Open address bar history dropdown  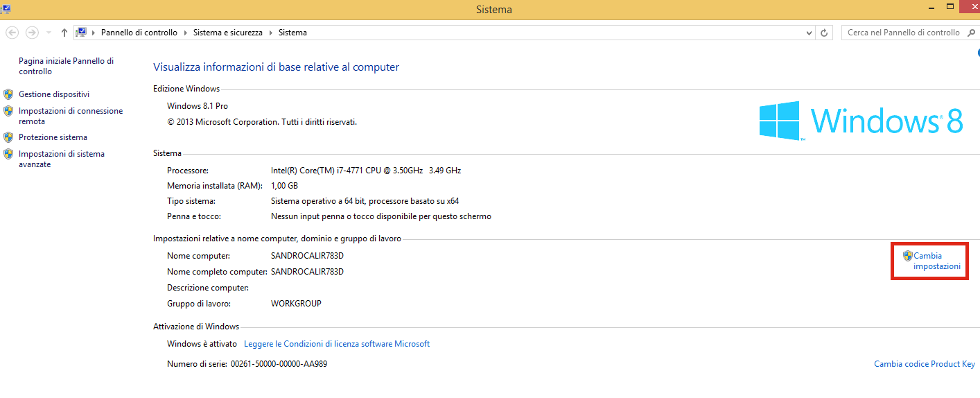click(810, 33)
